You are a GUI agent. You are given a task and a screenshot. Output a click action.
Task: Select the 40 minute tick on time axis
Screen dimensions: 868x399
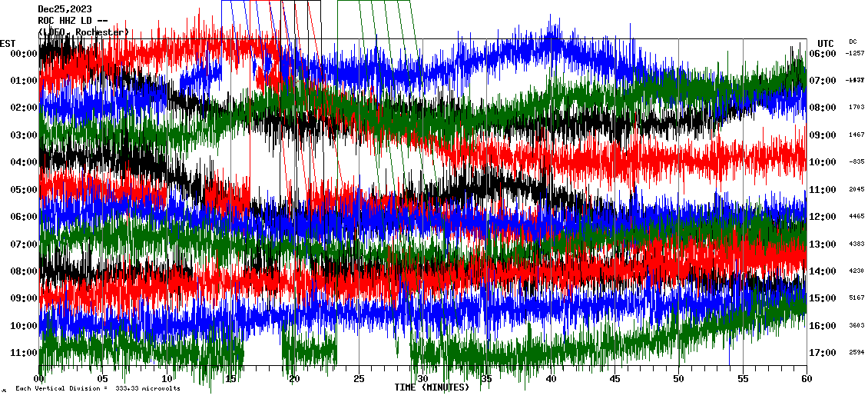(550, 379)
